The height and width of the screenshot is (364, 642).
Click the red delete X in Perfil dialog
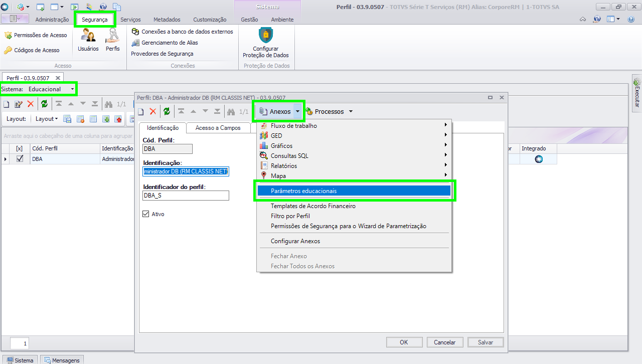[153, 111]
